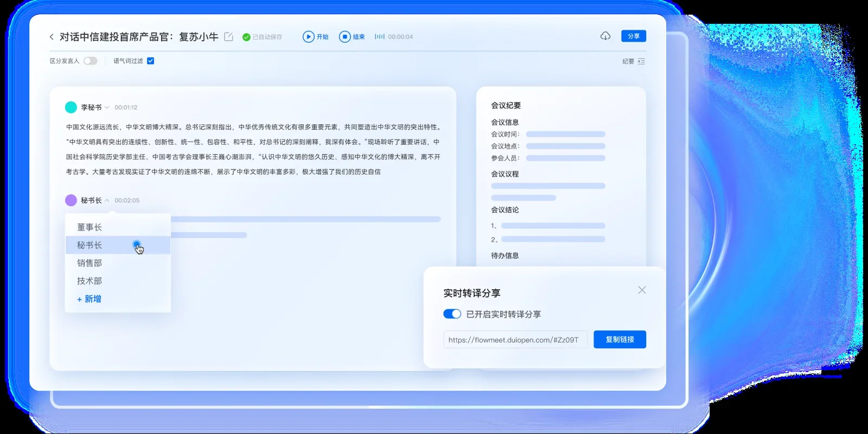Click the green auto-saved checkmark icon
Viewport: 868px width, 434px height.
(x=246, y=37)
